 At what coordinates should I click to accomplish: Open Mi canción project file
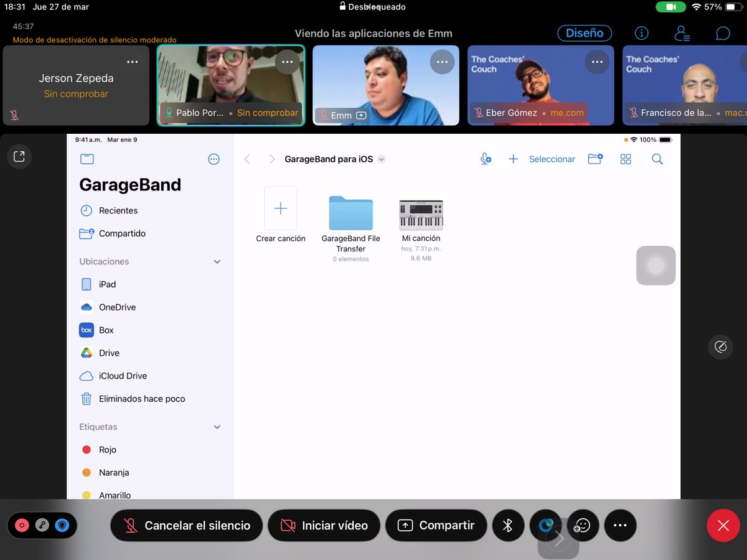421,230
